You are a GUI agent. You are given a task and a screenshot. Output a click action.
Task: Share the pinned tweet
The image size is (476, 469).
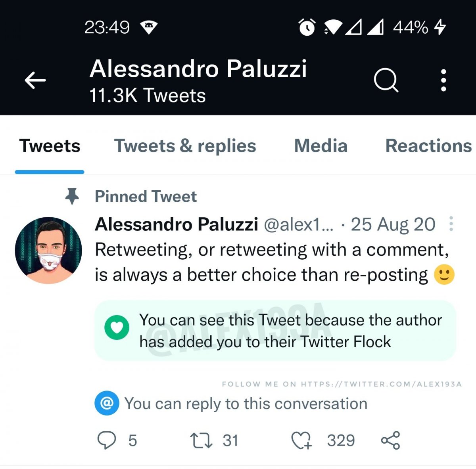pyautogui.click(x=391, y=440)
